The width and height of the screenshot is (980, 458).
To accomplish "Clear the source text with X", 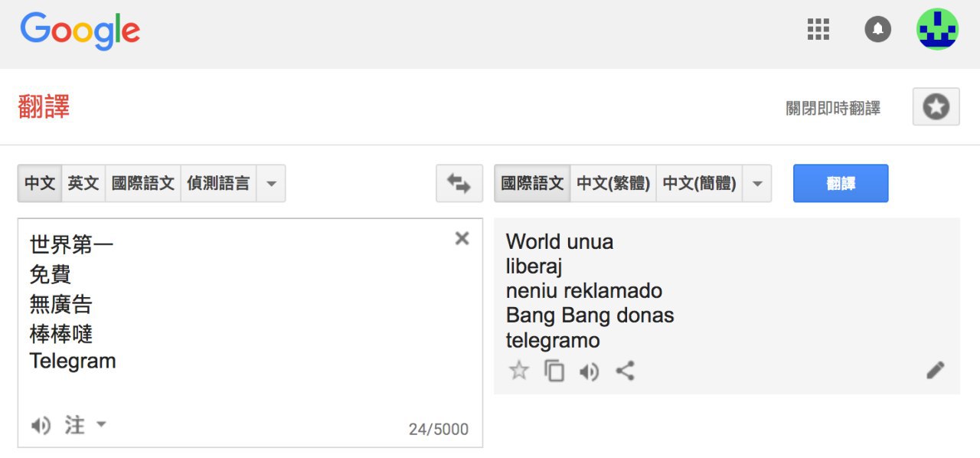I will tap(462, 238).
